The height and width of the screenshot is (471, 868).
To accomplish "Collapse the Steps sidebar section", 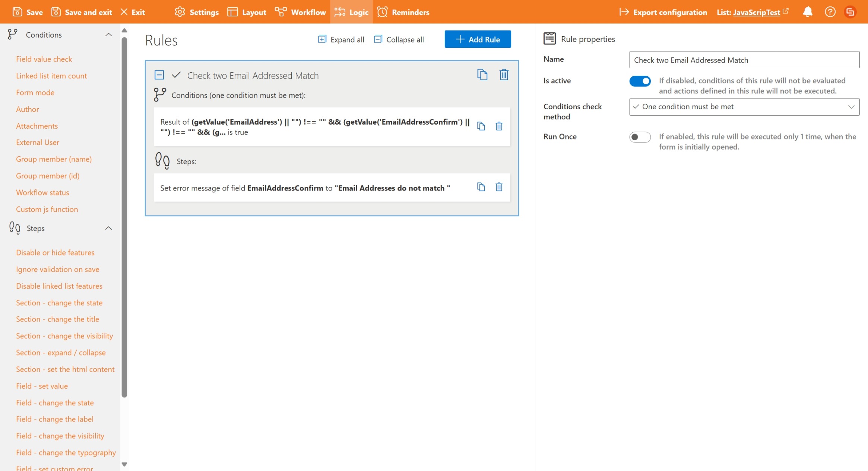I will (x=108, y=228).
